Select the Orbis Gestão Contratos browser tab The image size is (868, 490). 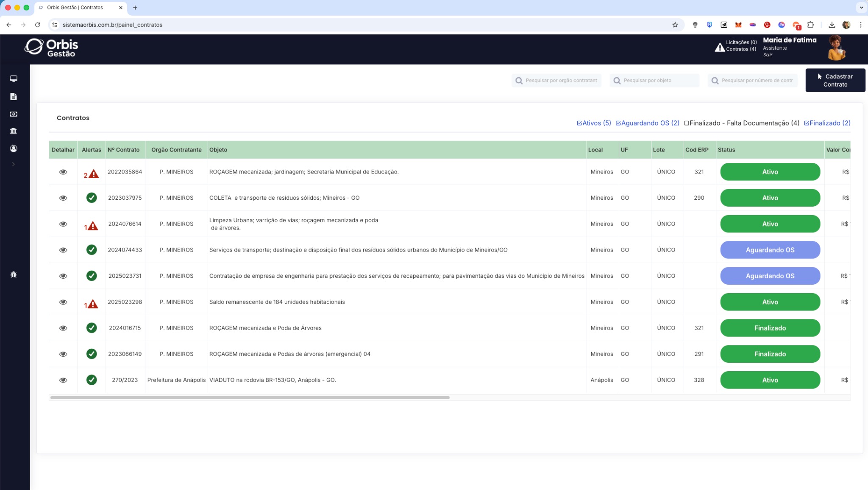pyautogui.click(x=75, y=8)
